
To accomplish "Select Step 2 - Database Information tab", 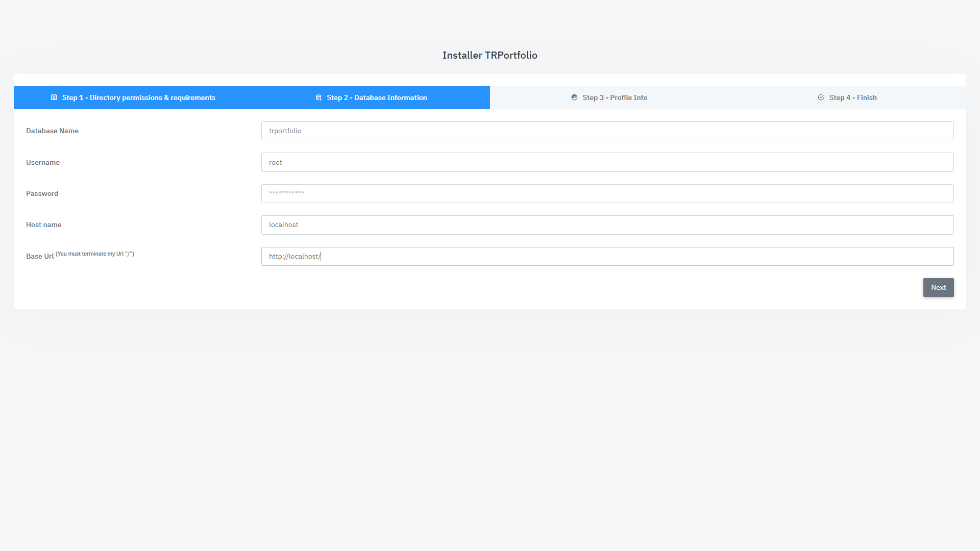I will (377, 97).
